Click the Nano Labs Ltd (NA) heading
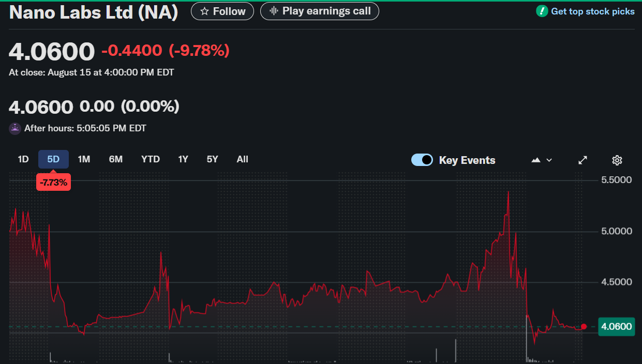Image resolution: width=642 pixels, height=364 pixels. 94,13
